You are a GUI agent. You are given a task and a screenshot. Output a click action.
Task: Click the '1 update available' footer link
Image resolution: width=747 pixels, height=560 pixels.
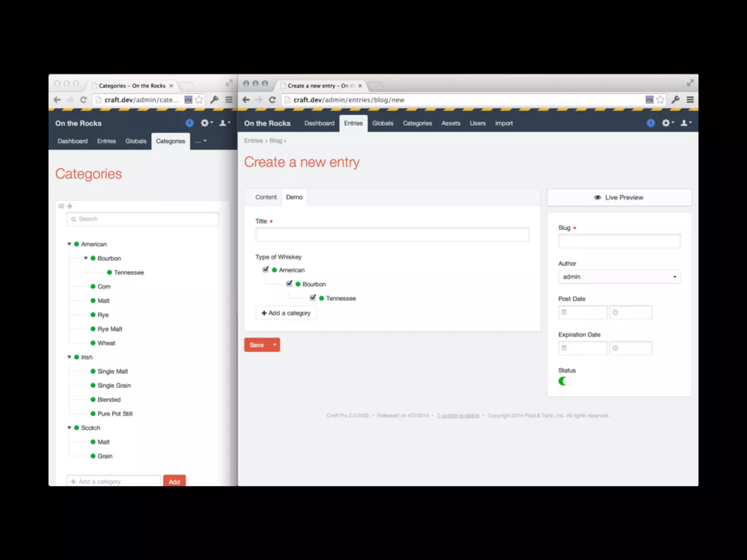tap(458, 416)
